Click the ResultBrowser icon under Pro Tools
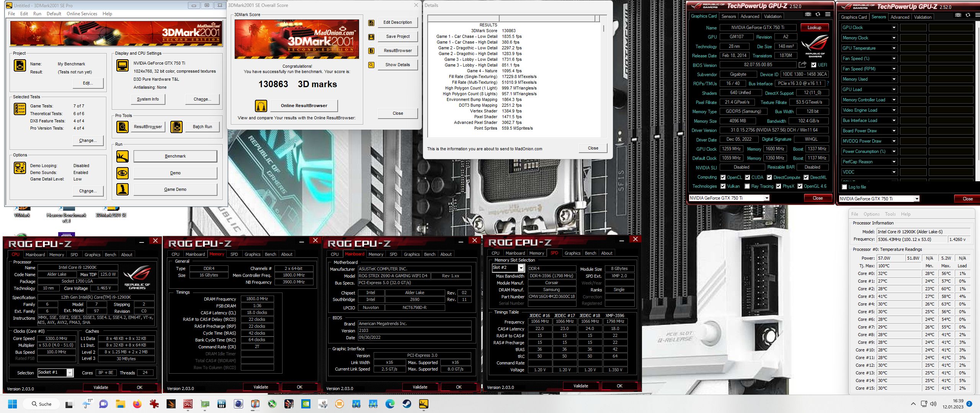The width and height of the screenshot is (980, 413). pos(122,127)
